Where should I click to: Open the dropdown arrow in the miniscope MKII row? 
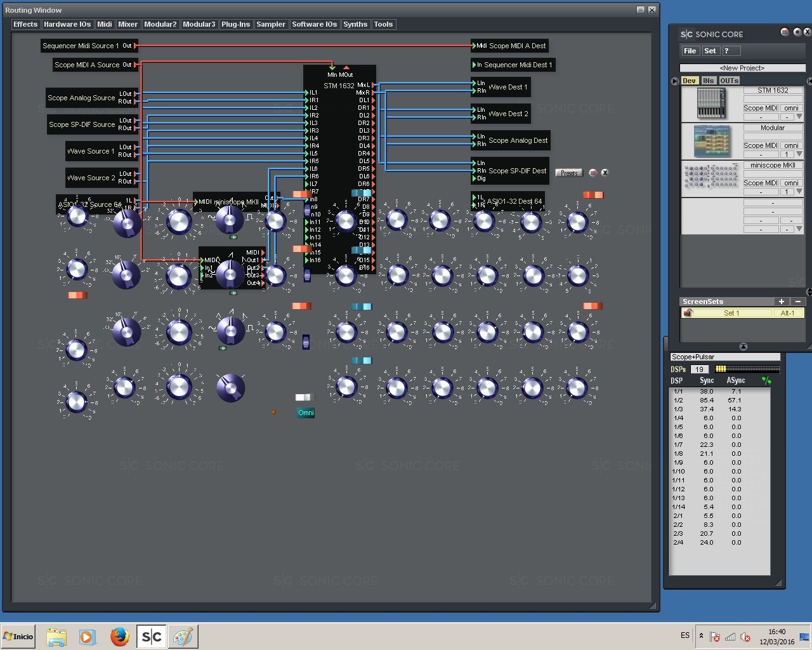[799, 192]
